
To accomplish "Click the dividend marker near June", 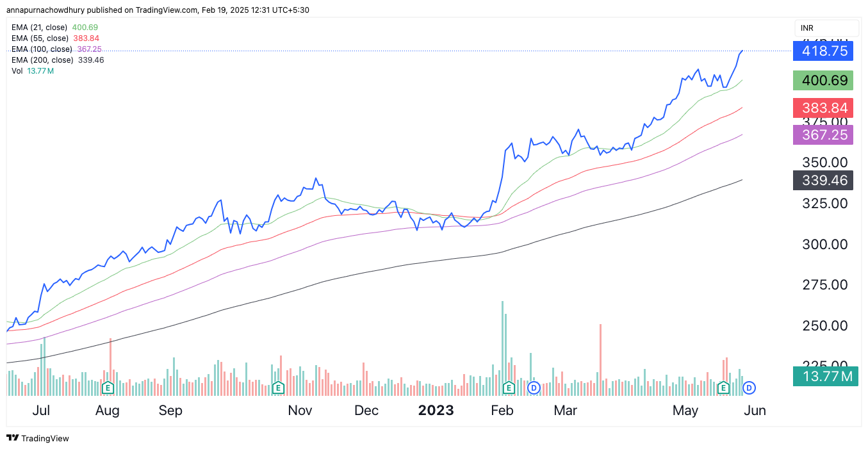I will coord(749,388).
